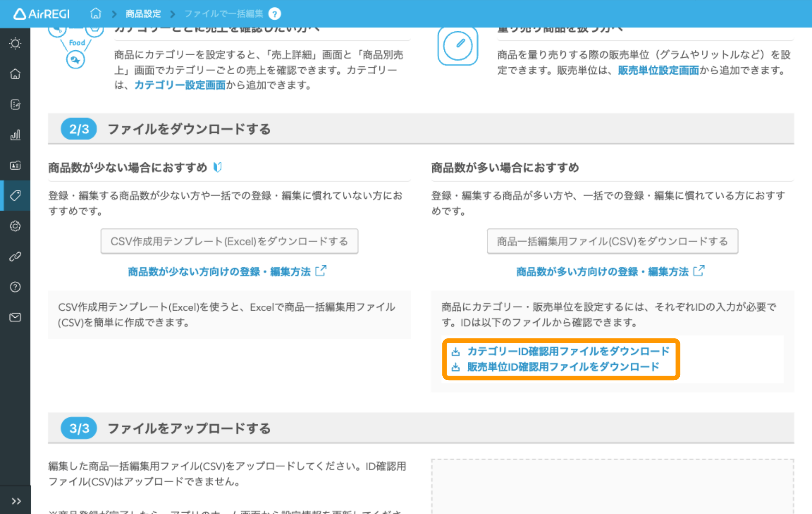Open the mail envelope icon in sidebar

[15, 317]
